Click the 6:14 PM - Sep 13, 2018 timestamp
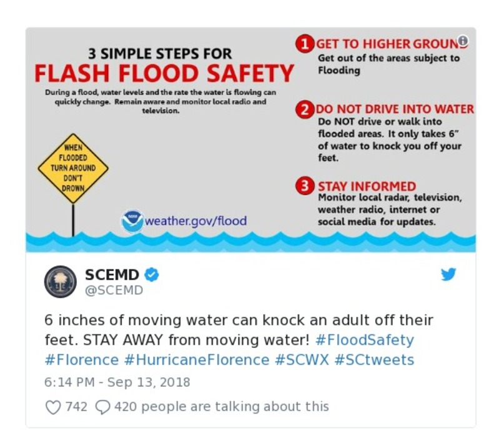The image size is (499, 448). coord(117,382)
